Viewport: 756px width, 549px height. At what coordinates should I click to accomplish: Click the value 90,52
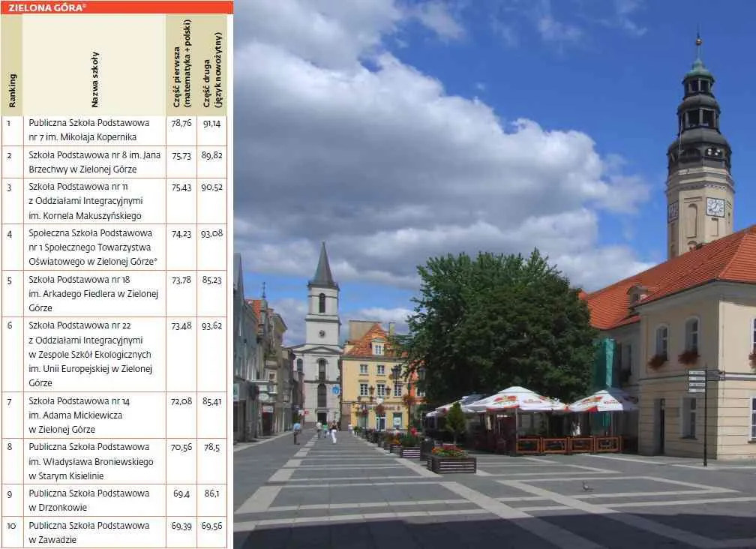211,187
